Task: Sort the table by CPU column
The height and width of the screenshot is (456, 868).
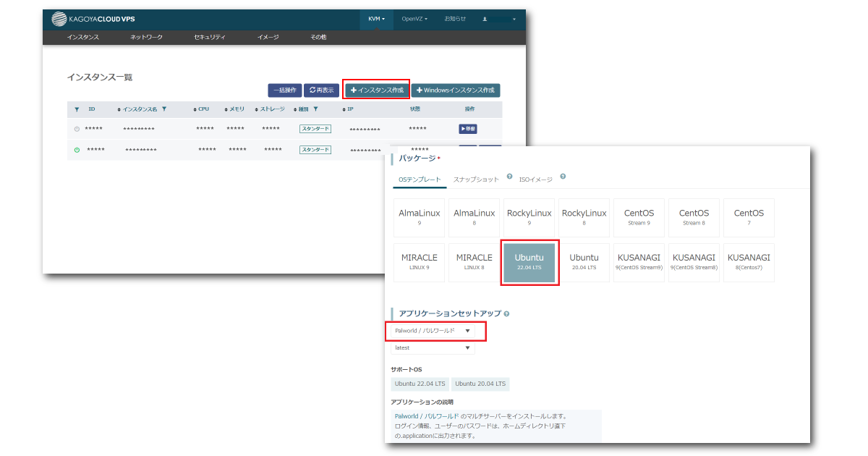Action: click(x=203, y=109)
